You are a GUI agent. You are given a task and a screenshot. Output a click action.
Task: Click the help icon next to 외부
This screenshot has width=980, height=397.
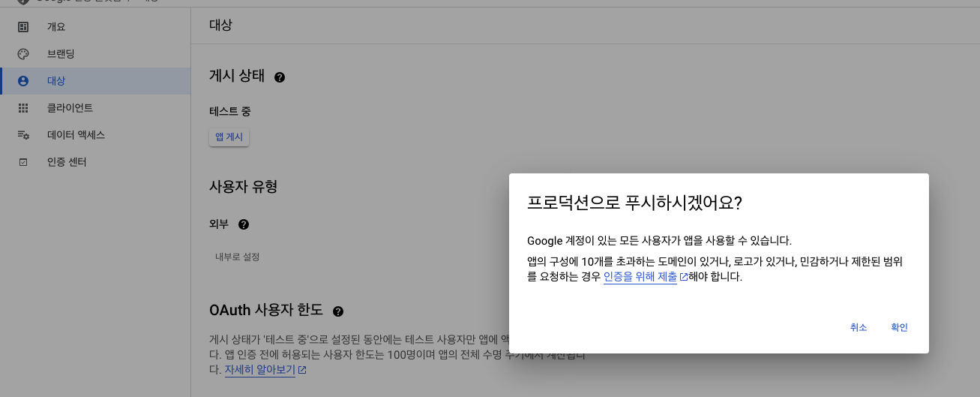[244, 224]
